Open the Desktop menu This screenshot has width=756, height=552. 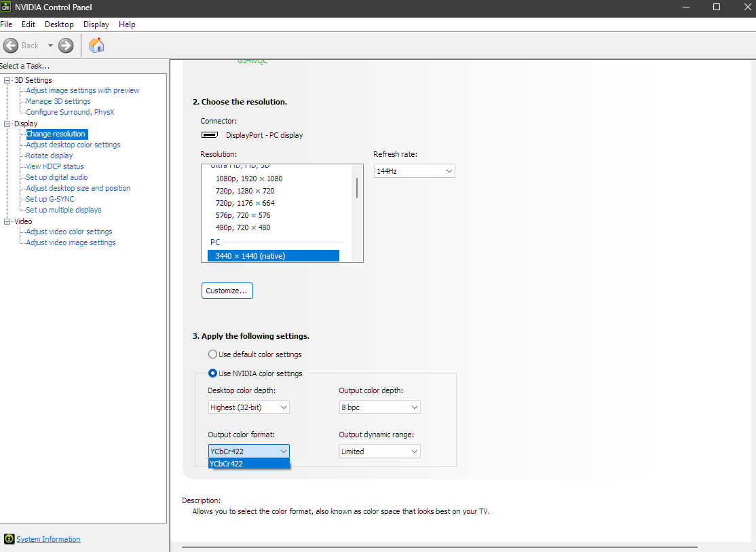coord(58,24)
